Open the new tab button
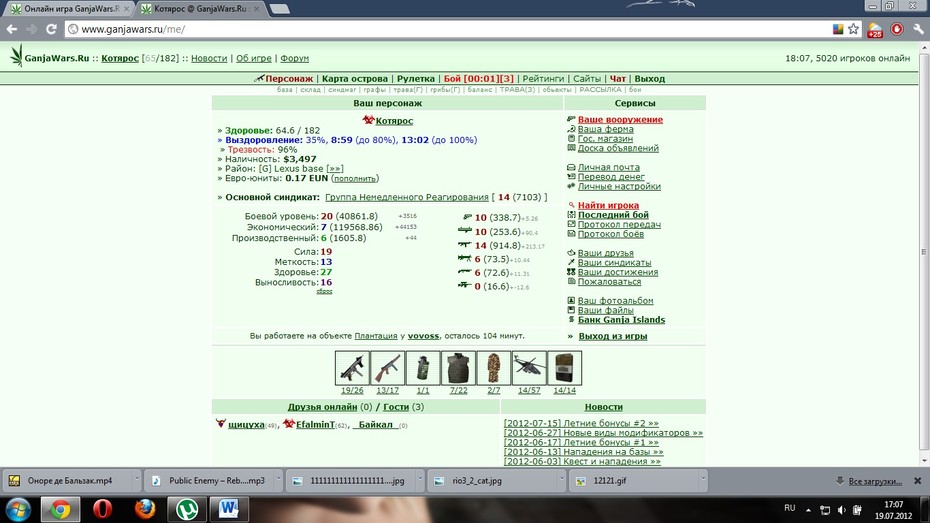The height and width of the screenshot is (523, 930). coord(279,9)
